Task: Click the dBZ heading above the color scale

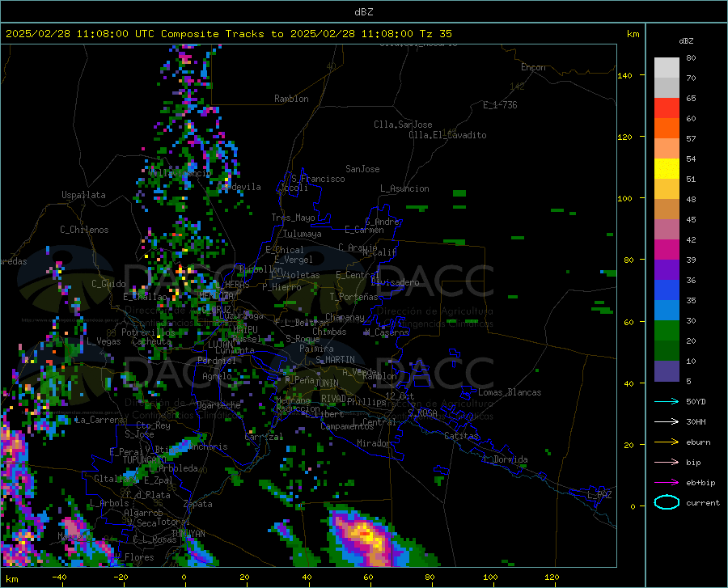Action: (x=686, y=40)
